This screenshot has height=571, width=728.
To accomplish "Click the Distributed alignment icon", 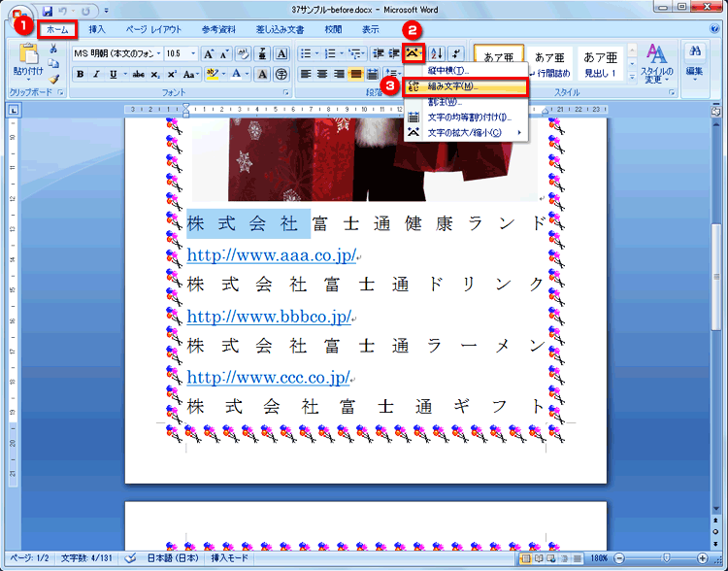I will [373, 75].
